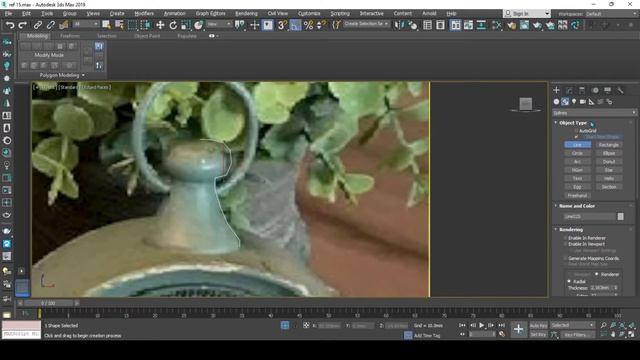Viewport: 640px width, 360px height.
Task: Open the Splines category dropdown
Action: click(x=594, y=113)
